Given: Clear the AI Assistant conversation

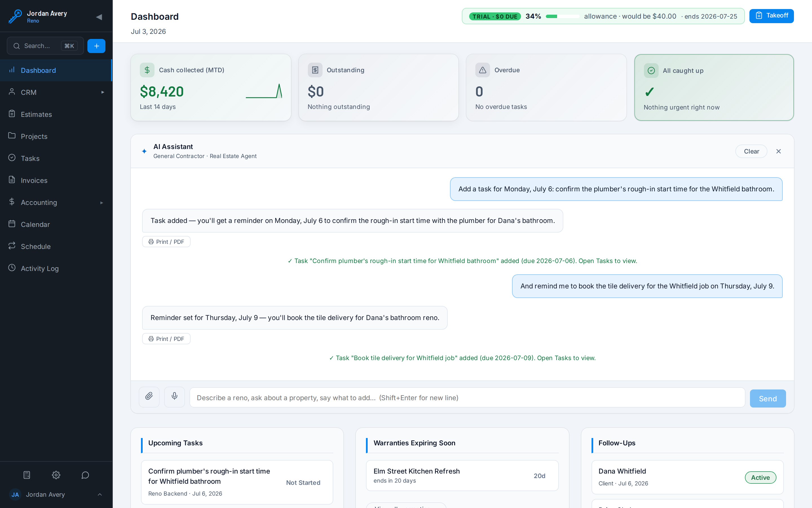Looking at the screenshot, I should click(x=751, y=151).
